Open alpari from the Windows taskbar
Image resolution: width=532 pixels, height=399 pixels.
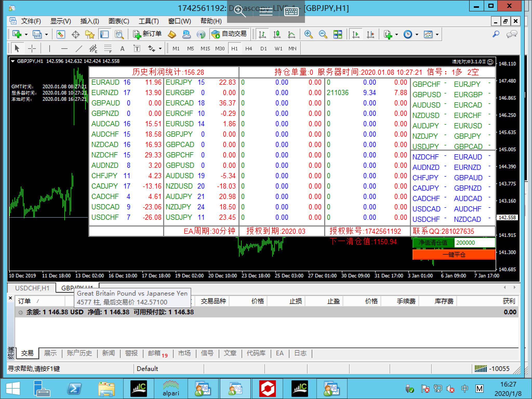(x=171, y=389)
